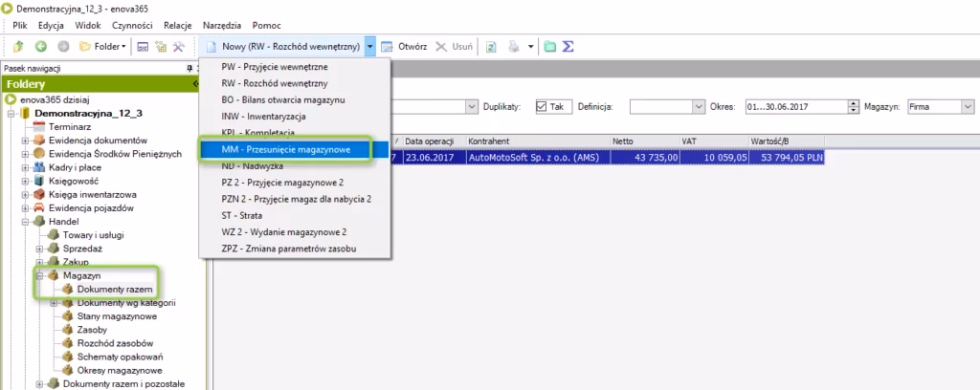This screenshot has height=390, width=980.
Task: Expand the Księgowość tree node
Action: (x=25, y=180)
